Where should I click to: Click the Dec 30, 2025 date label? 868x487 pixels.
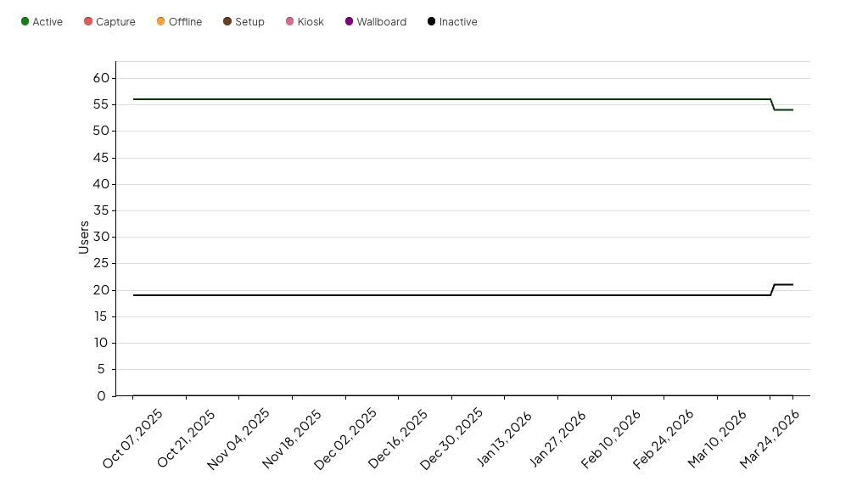tap(452, 438)
